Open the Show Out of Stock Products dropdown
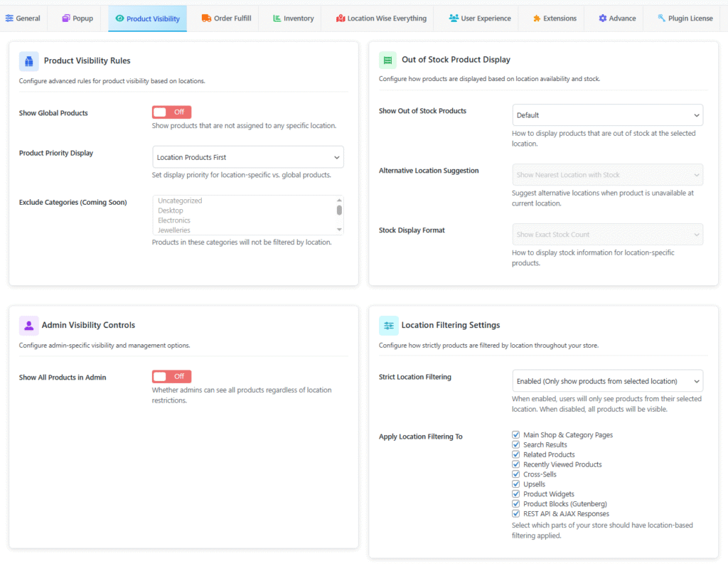The height and width of the screenshot is (566, 728). [x=607, y=114]
